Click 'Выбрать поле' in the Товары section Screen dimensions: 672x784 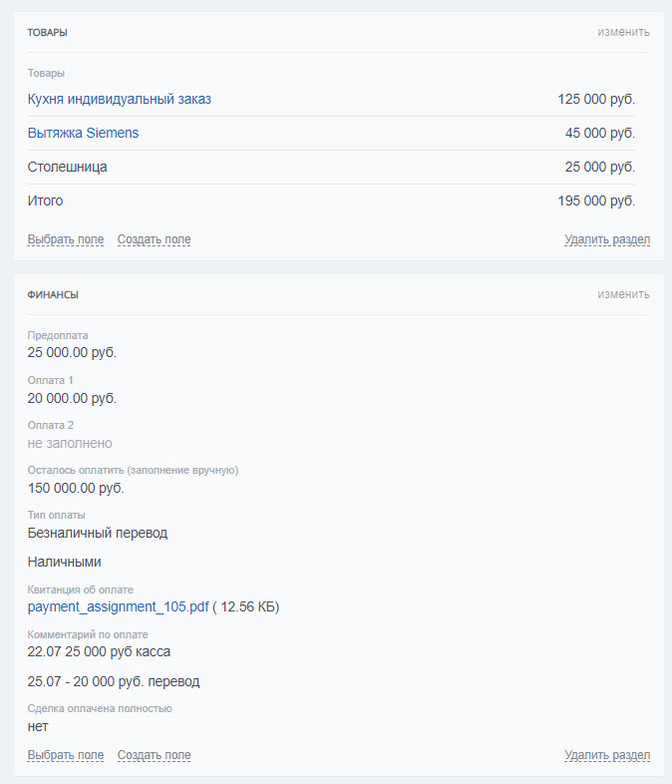point(66,239)
